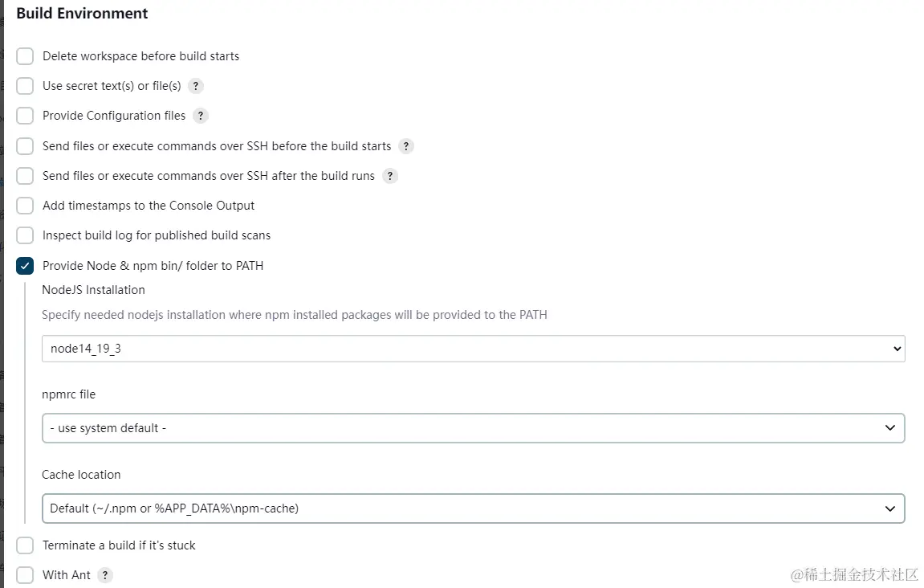Click the With Ant help icon

tap(105, 575)
